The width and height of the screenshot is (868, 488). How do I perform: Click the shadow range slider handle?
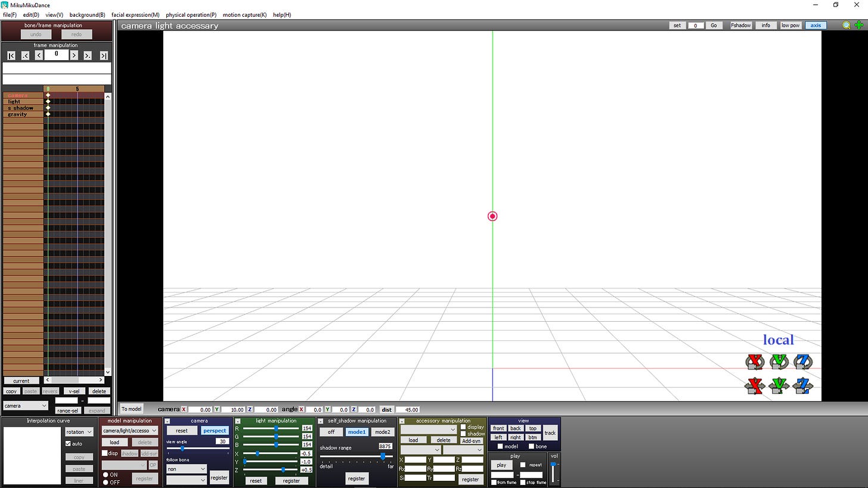click(383, 456)
